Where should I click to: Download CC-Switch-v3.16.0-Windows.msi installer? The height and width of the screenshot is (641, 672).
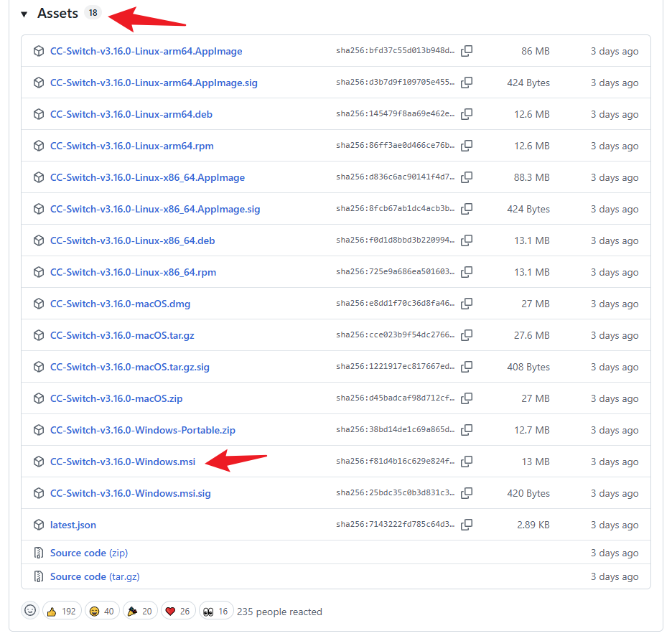click(123, 462)
